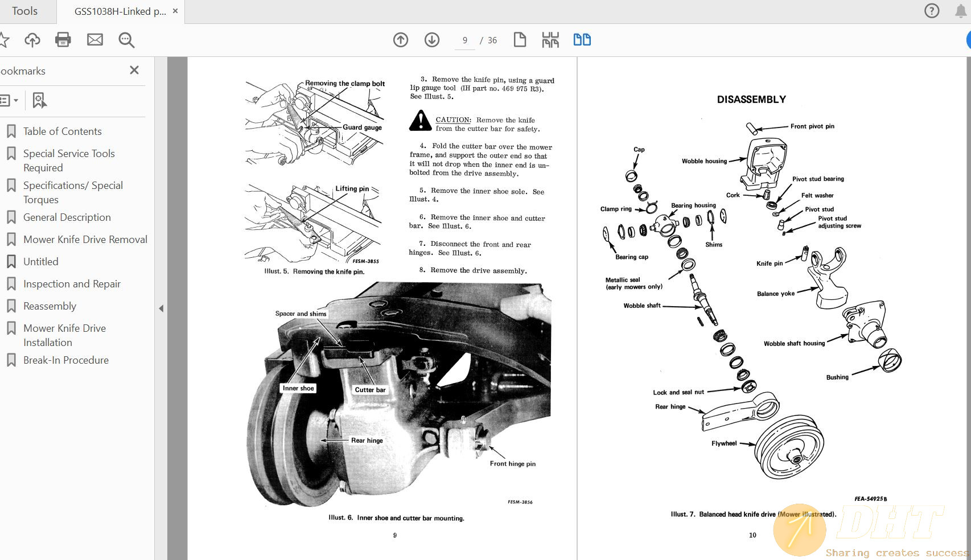Open the Table of Contents bookmark
This screenshot has width=971, height=560.
click(63, 131)
